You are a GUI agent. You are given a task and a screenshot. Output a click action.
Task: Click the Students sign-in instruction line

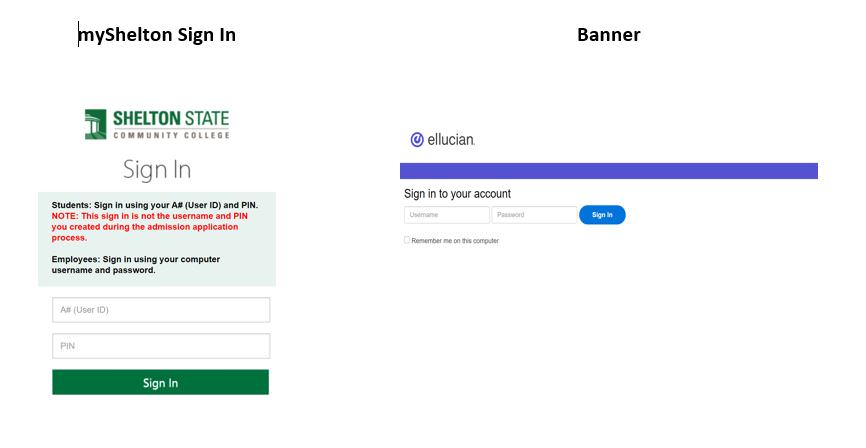[154, 205]
